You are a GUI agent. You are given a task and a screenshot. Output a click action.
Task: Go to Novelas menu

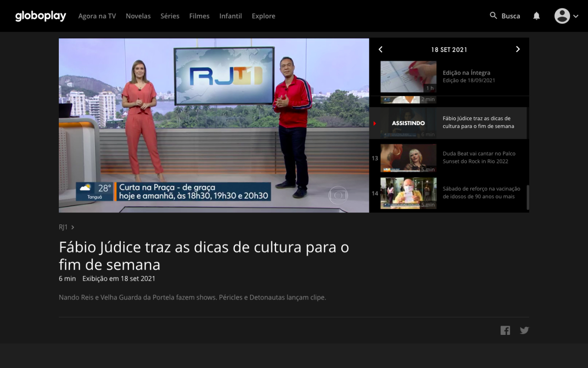coord(138,16)
